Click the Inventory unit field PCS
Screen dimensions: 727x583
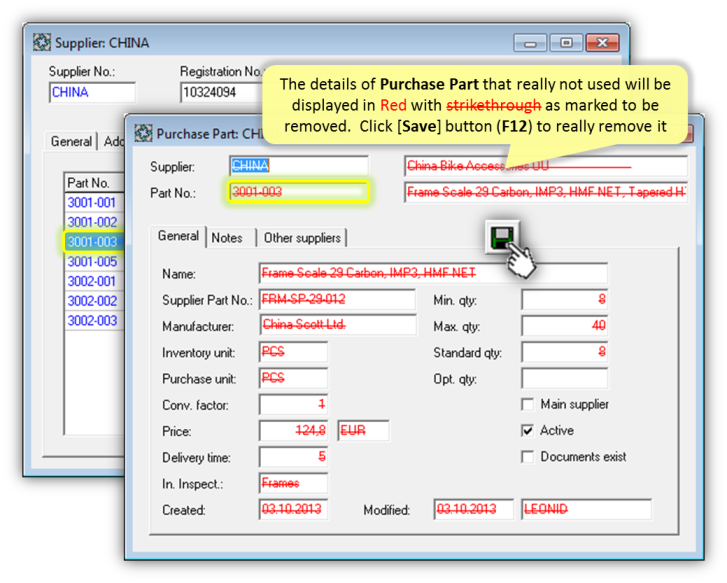tap(293, 352)
